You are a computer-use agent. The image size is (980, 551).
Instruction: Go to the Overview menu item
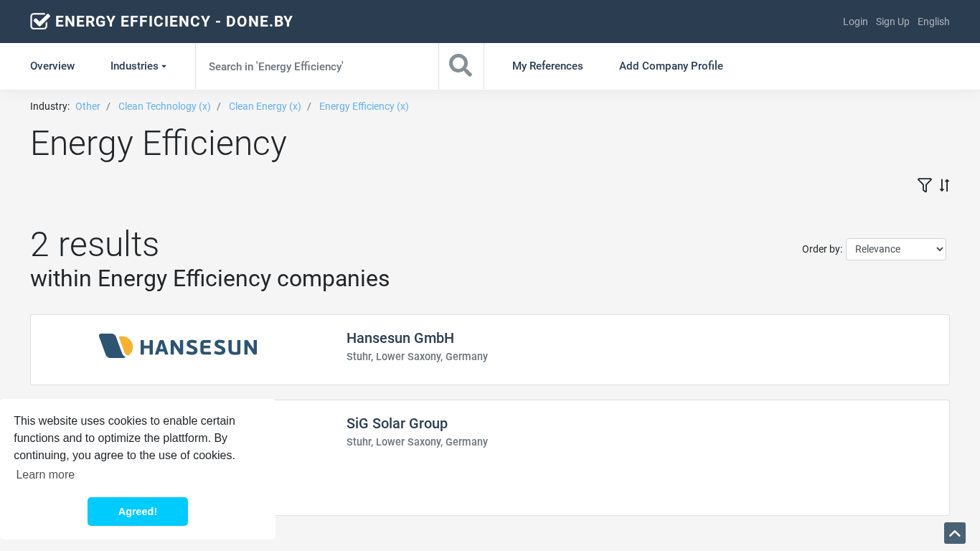point(52,66)
